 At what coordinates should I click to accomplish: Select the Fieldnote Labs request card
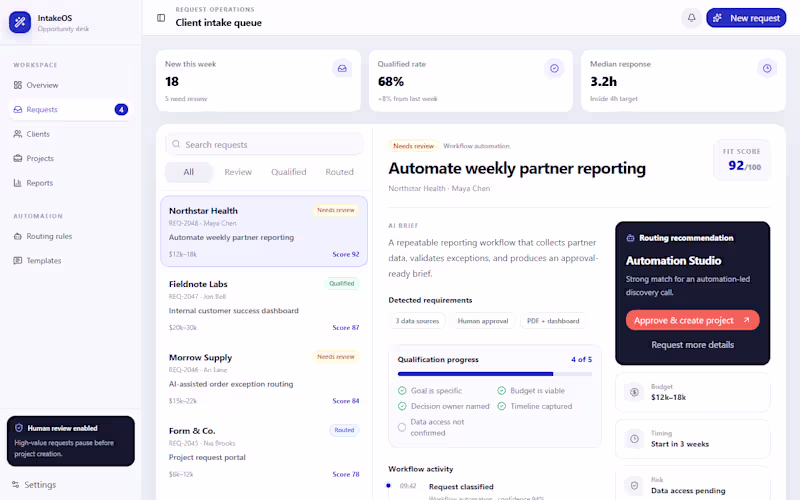click(x=264, y=305)
